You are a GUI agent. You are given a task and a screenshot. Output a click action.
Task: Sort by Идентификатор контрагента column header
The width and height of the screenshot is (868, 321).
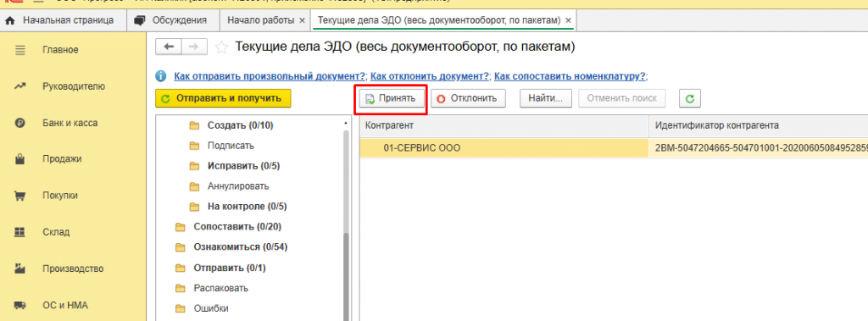click(x=759, y=125)
